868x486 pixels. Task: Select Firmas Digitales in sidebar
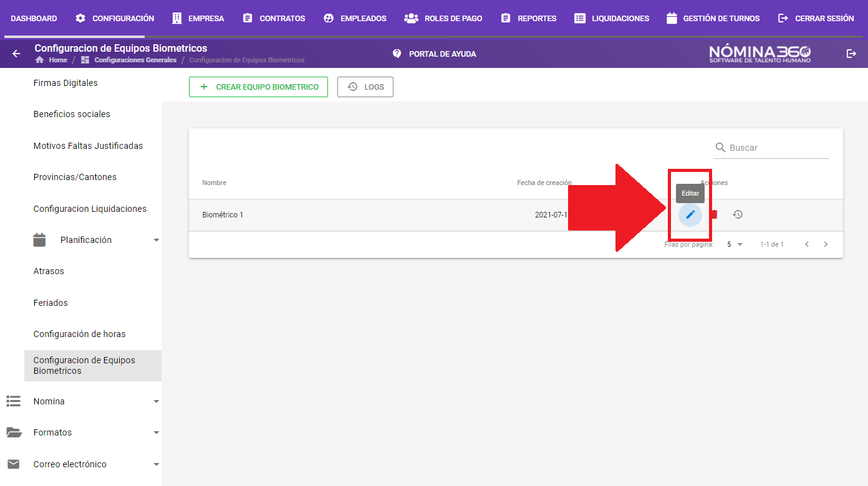coord(65,83)
